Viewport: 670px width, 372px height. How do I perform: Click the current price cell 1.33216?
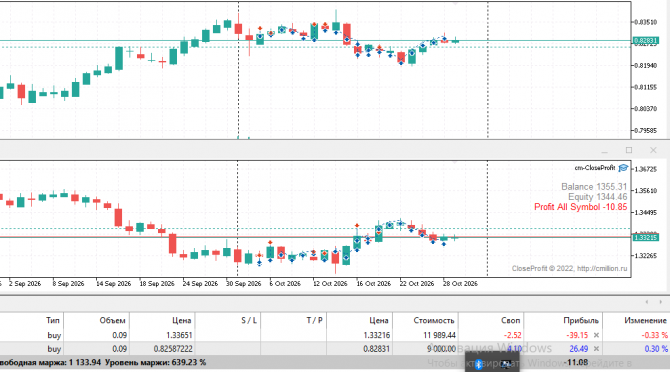click(376, 335)
